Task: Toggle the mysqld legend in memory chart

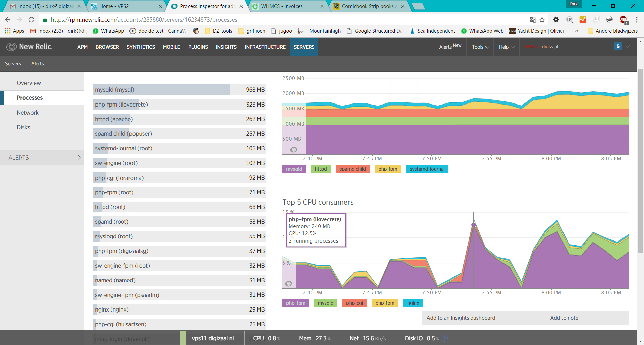Action: [294, 169]
